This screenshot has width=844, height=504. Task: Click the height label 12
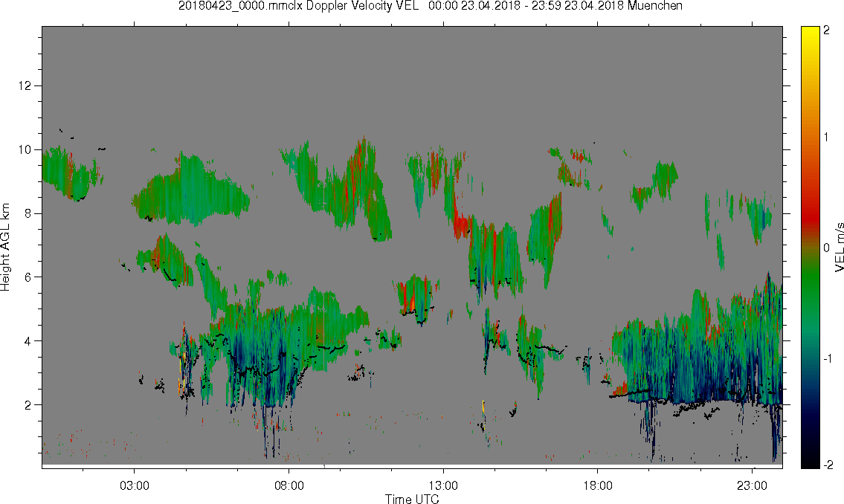[25, 85]
